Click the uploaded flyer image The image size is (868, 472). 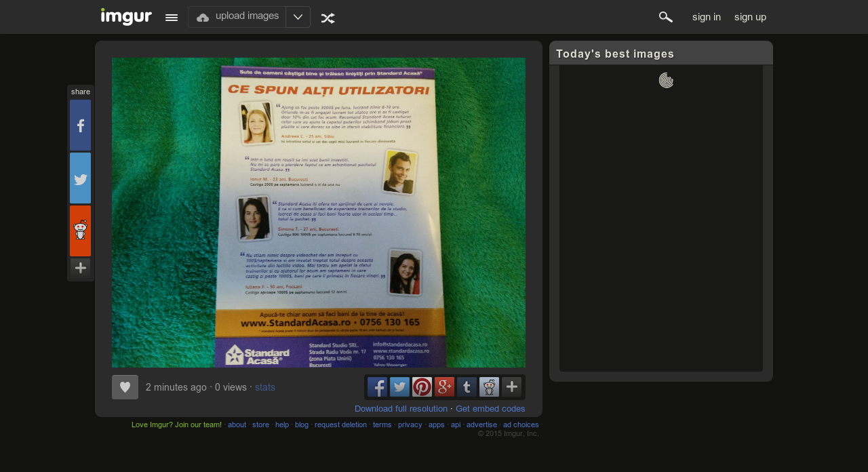click(319, 212)
